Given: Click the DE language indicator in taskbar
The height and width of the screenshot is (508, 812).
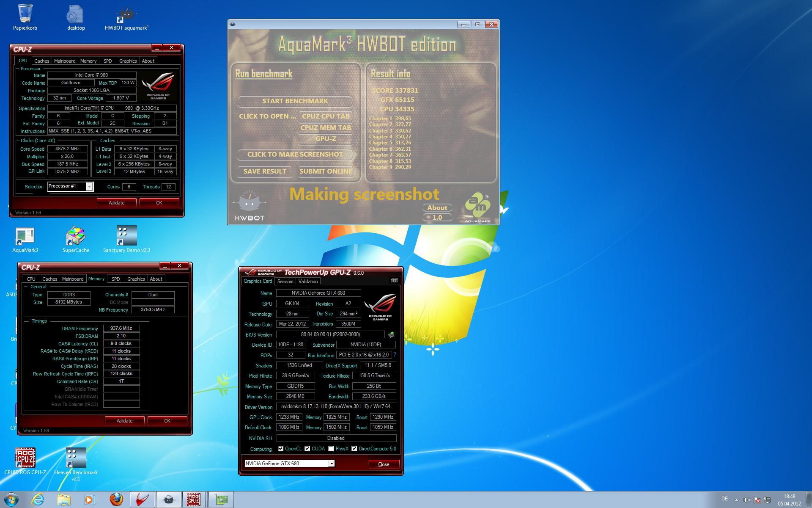Looking at the screenshot, I should tap(724, 499).
